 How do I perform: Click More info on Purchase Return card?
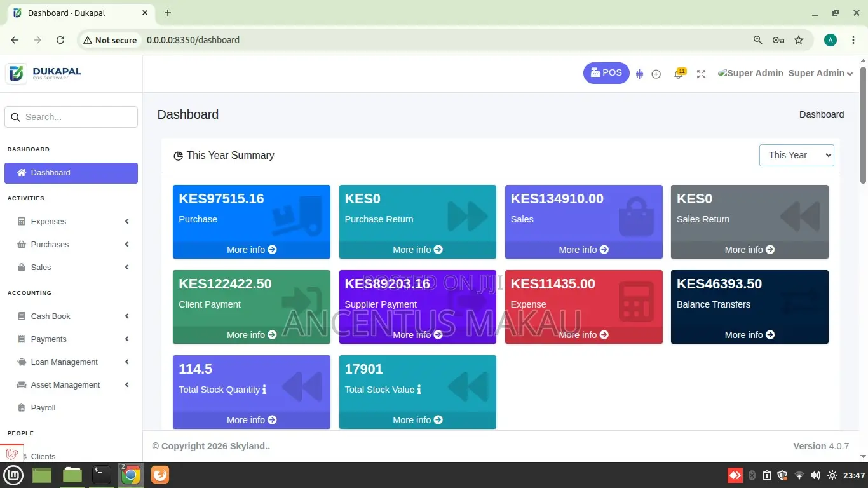(x=417, y=250)
